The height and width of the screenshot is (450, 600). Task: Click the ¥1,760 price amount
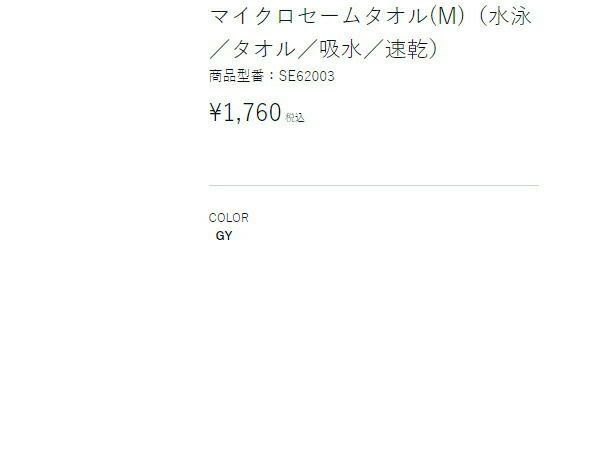[245, 112]
